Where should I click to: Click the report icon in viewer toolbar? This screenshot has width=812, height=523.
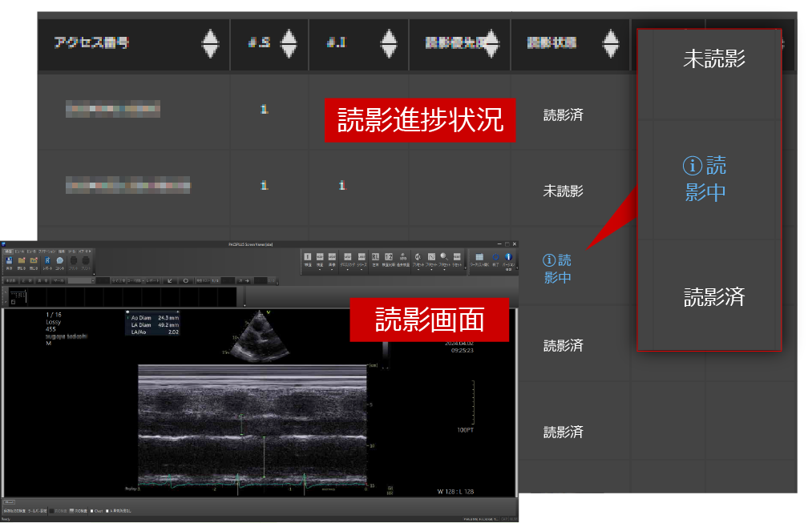pos(47,260)
